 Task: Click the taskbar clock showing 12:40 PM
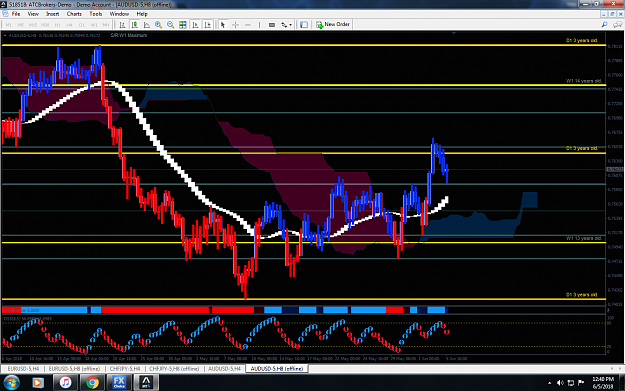[x=603, y=383]
